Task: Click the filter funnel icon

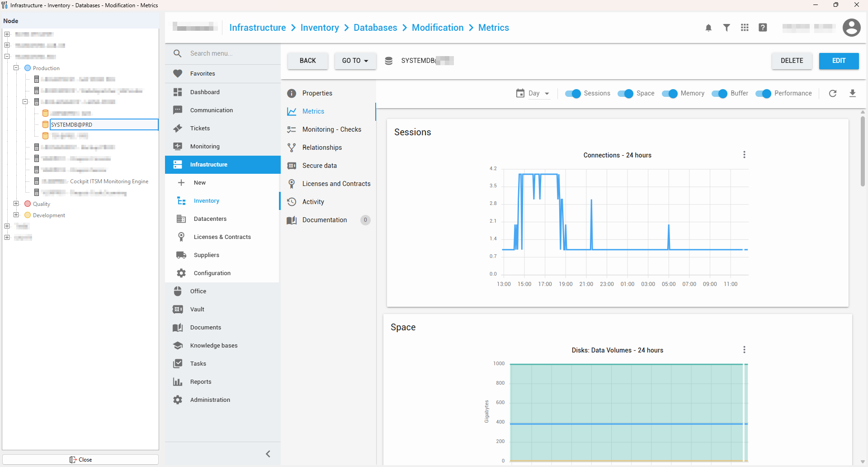Action: pyautogui.click(x=726, y=28)
